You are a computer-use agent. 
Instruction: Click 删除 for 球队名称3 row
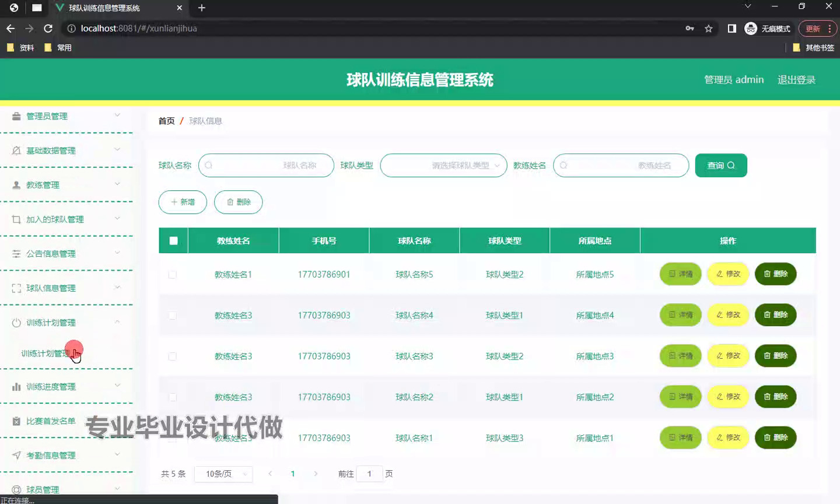pyautogui.click(x=775, y=356)
